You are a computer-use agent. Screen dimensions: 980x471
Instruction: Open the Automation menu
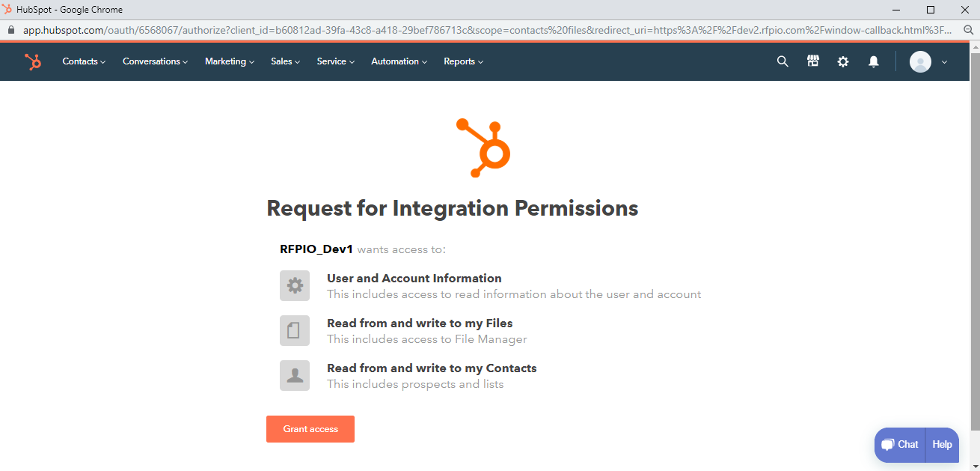399,61
